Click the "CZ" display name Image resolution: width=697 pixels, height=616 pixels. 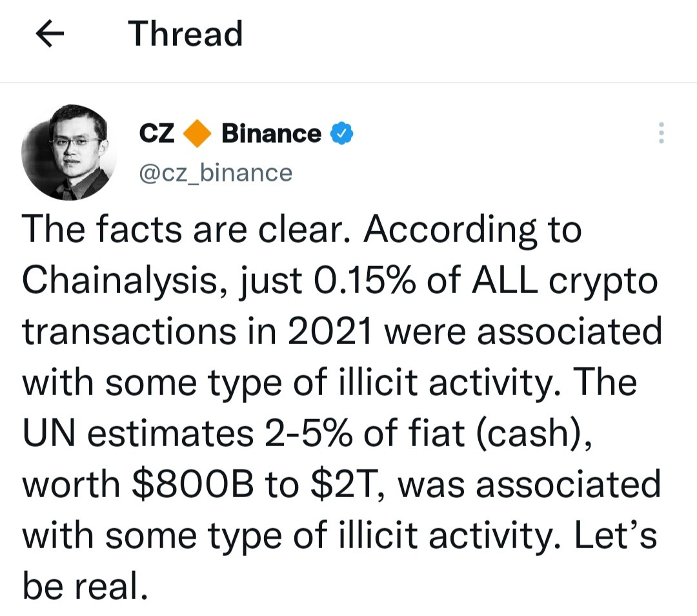(x=156, y=134)
